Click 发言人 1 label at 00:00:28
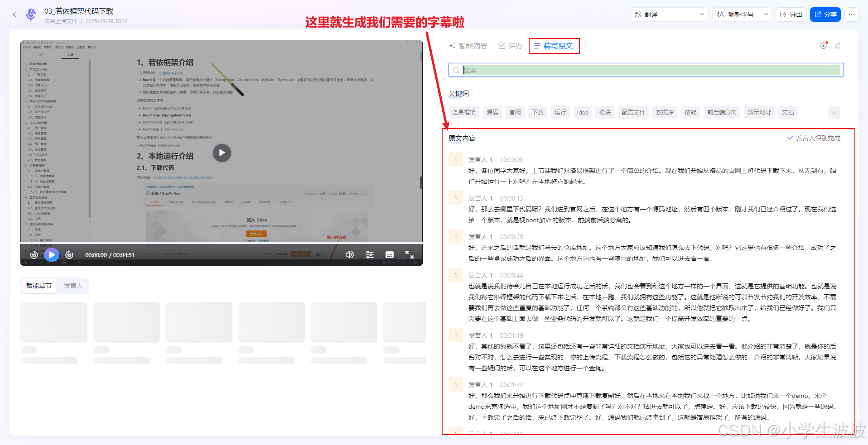 click(480, 237)
